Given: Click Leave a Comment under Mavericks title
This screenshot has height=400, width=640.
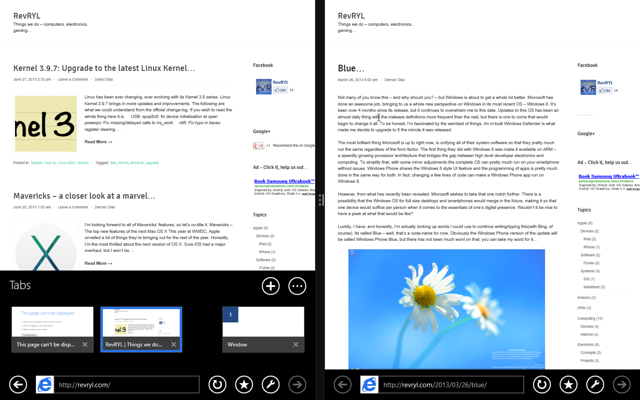Looking at the screenshot, I should tap(73, 207).
